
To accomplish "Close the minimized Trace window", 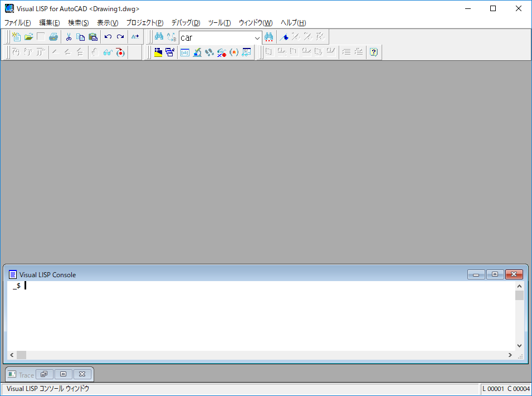I will (x=82, y=374).
